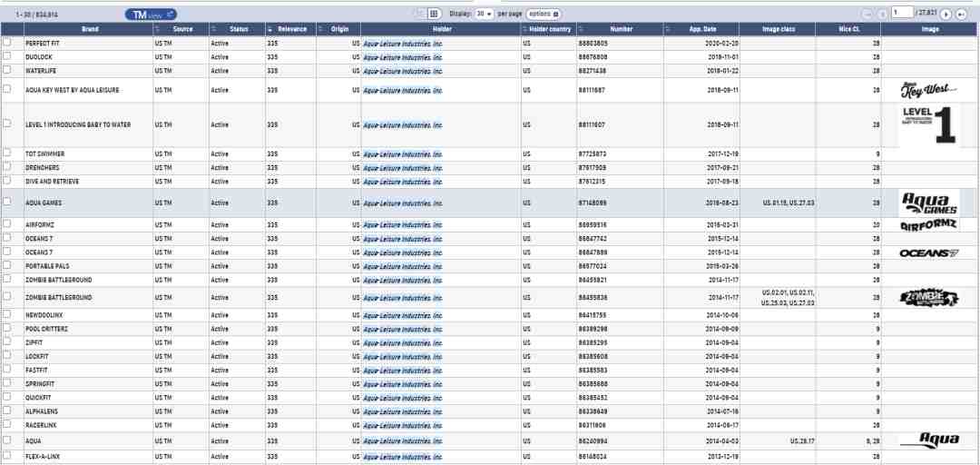The width and height of the screenshot is (980, 465).
Task: Switch to list view icon
Action: coord(420,14)
